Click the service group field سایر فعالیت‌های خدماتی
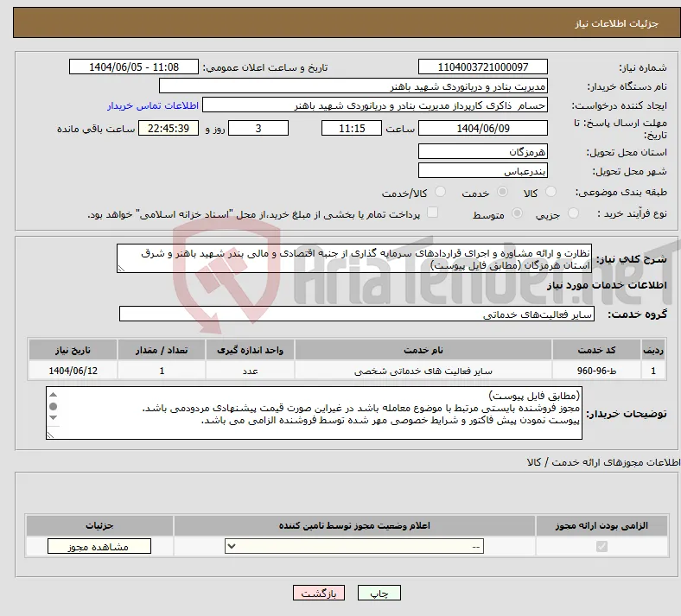Viewport: 681px width, 616px height. pyautogui.click(x=357, y=314)
